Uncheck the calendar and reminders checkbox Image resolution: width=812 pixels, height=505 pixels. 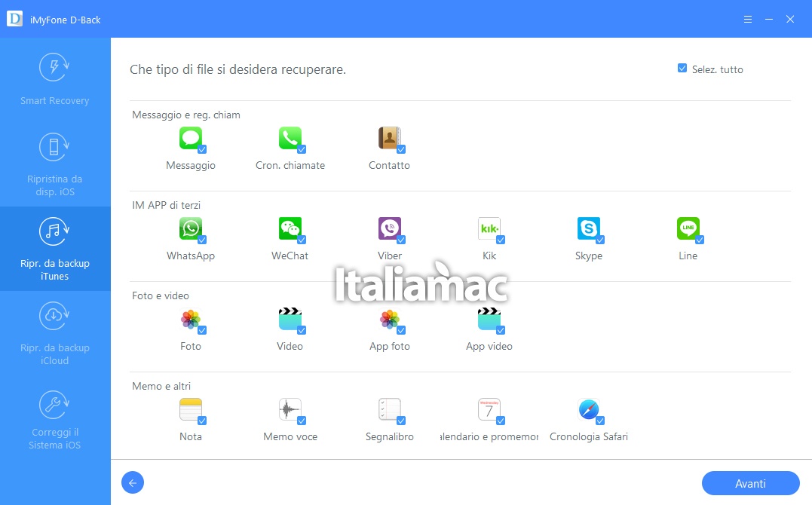click(x=501, y=421)
